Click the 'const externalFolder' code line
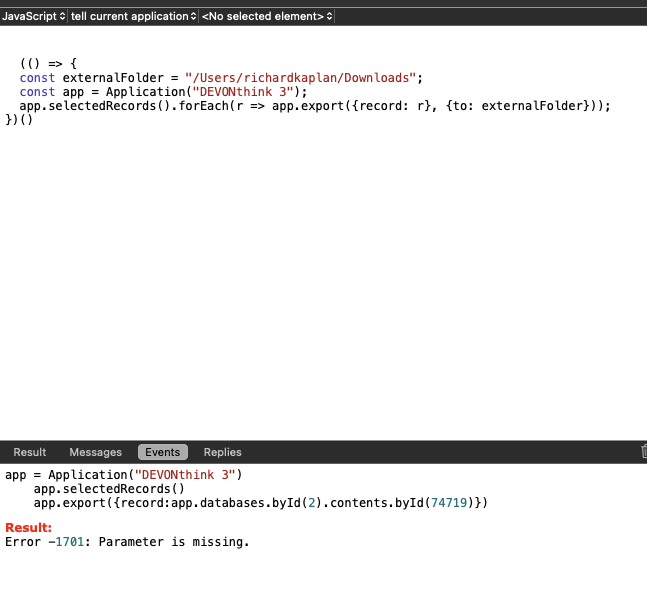Screen dimensions: 647x612 click(100, 77)
